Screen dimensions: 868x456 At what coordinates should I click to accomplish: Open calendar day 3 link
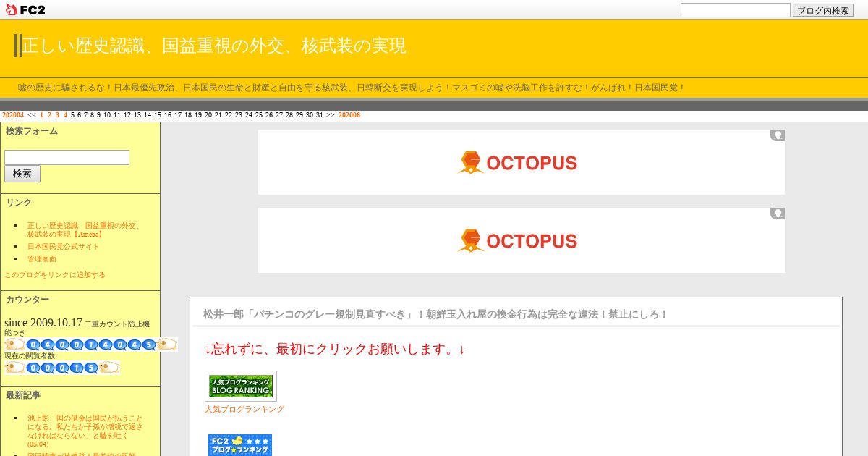pos(57,115)
